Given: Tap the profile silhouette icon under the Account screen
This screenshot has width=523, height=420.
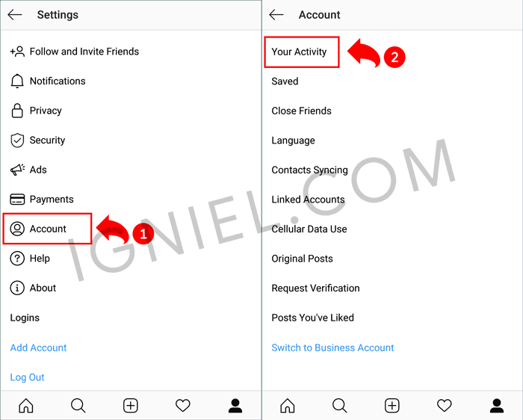Looking at the screenshot, I should click(x=497, y=406).
